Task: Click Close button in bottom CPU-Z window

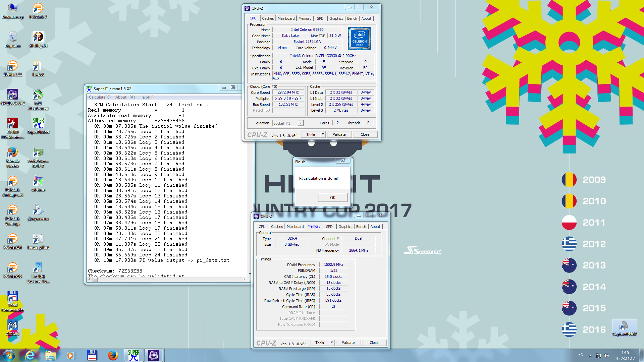Action: pos(374,343)
